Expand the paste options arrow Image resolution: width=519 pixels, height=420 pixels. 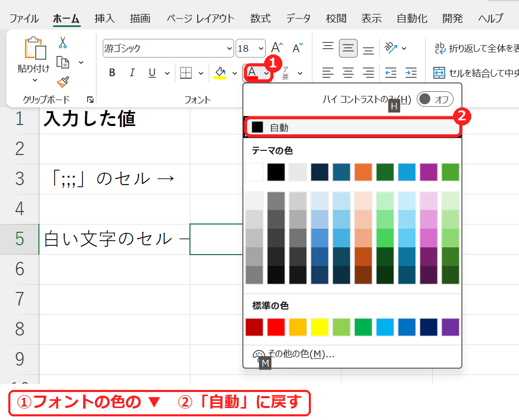[x=35, y=80]
